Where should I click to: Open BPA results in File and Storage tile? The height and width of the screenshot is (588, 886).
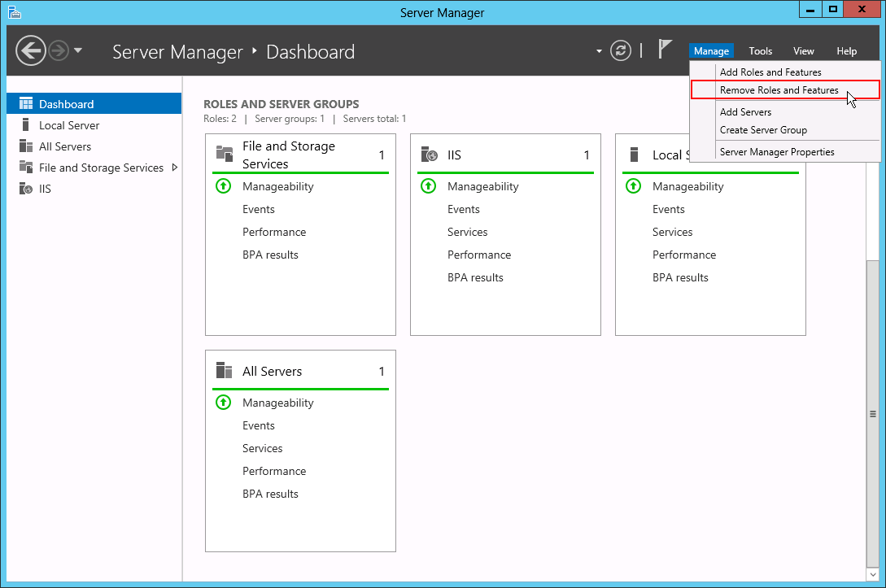[x=270, y=255]
